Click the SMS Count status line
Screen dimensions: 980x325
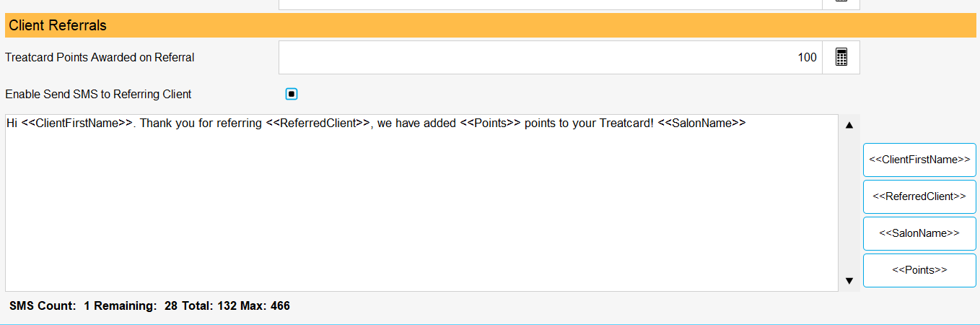[149, 306]
